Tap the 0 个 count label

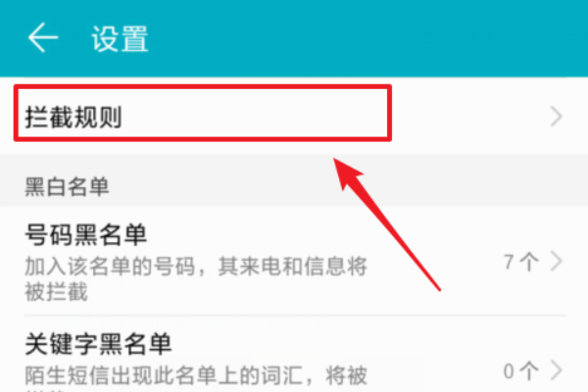[x=521, y=371]
